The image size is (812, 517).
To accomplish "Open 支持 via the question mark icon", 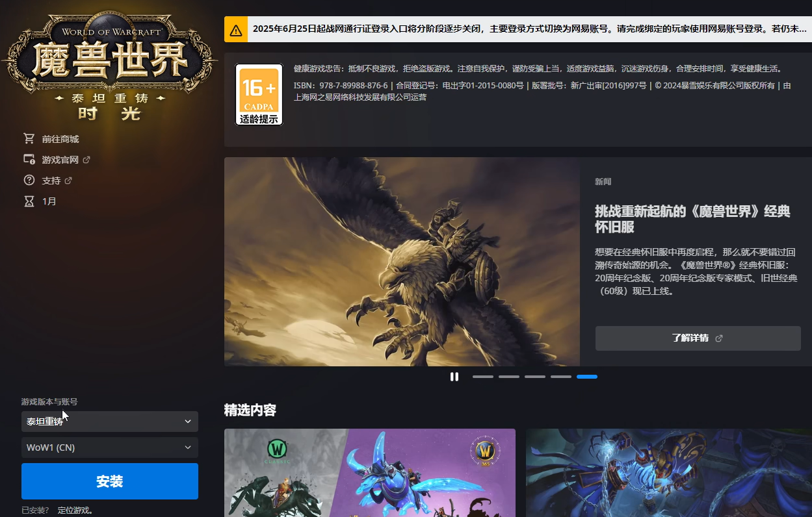I will 29,180.
